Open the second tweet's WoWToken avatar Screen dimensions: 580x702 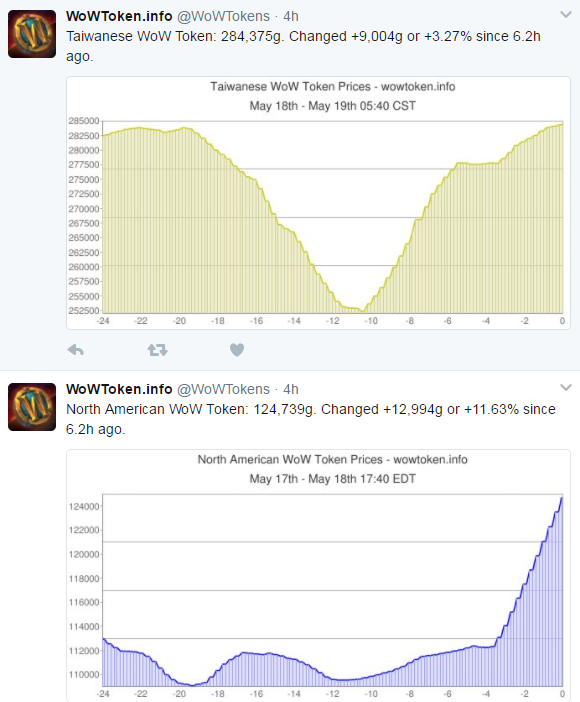point(32,407)
